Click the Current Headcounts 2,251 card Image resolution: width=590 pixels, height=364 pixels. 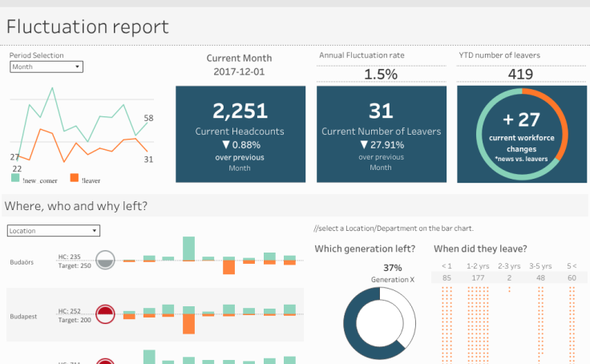(240, 133)
